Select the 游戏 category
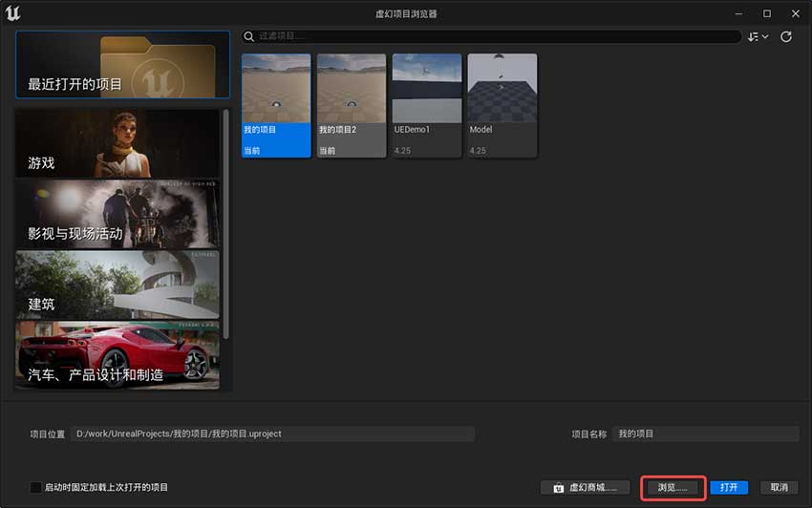The width and height of the screenshot is (812, 508). coord(117,143)
